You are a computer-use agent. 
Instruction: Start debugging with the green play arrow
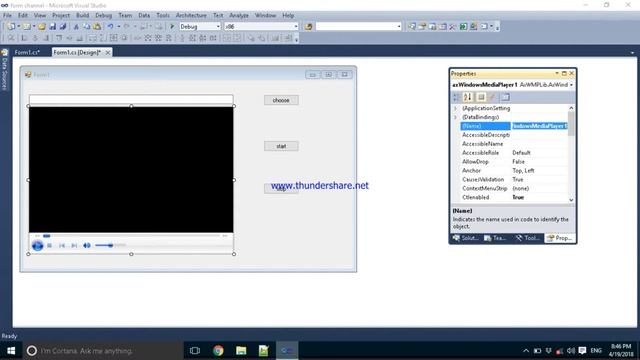172,27
